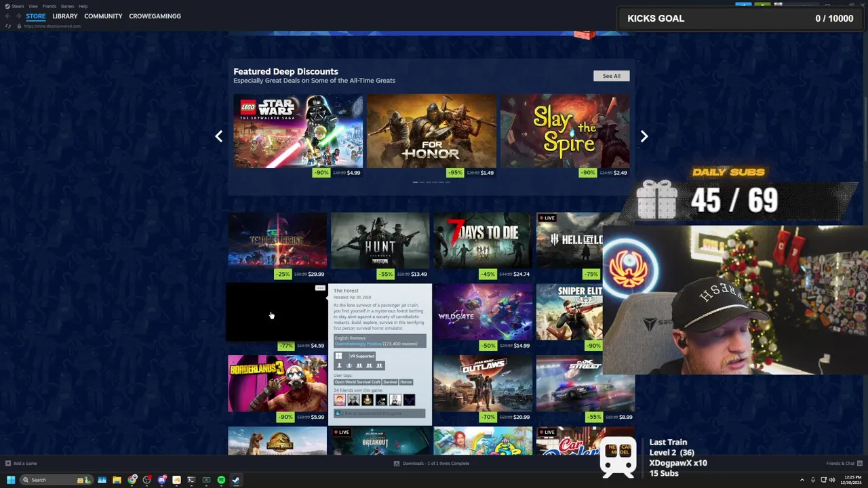Open Spotify from the taskbar

tap(221, 480)
